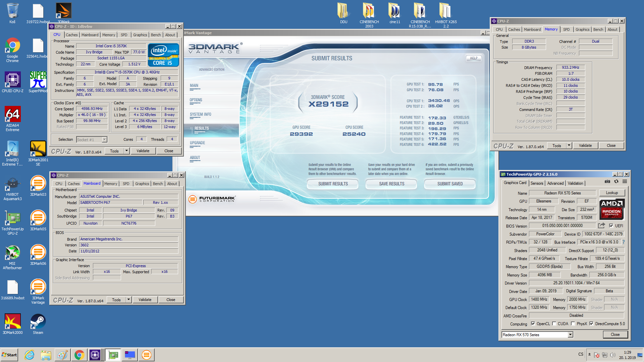Click the Intel Core i5 3570K name field
This screenshot has width=644, height=362.
pyautogui.click(x=111, y=46)
